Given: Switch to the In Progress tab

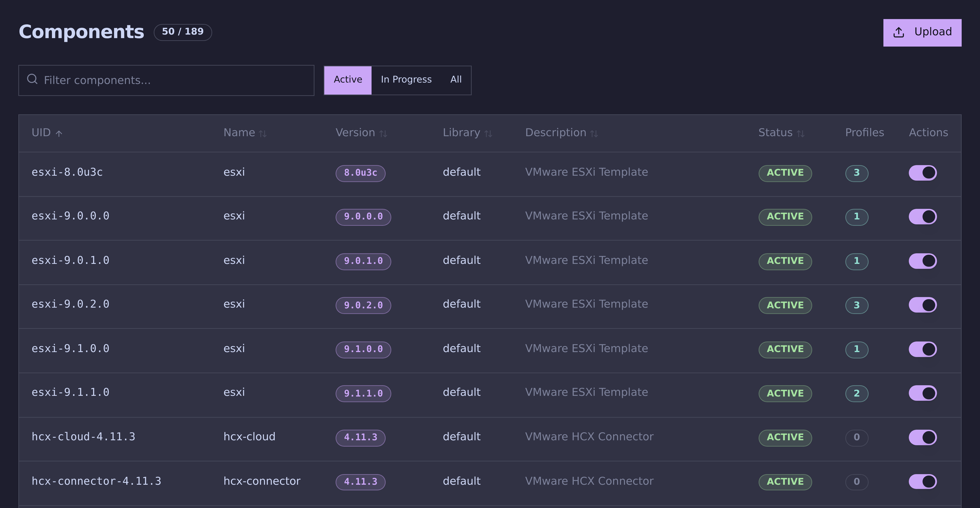Looking at the screenshot, I should click(x=406, y=80).
